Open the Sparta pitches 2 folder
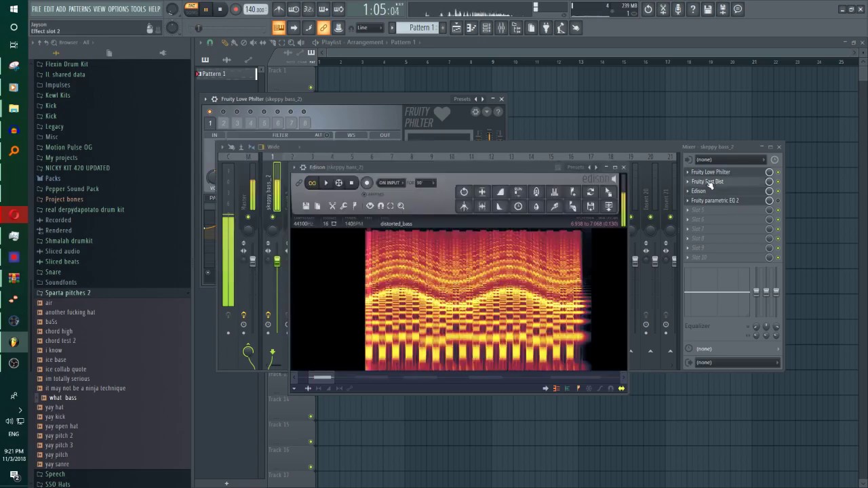 (x=68, y=293)
